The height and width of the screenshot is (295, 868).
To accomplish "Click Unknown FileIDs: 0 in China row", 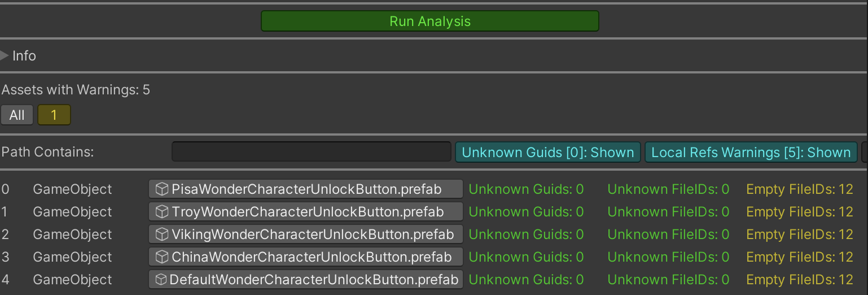I will click(x=668, y=257).
